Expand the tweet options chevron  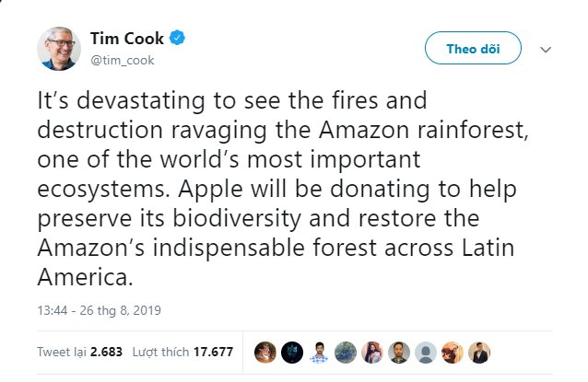tap(544, 49)
